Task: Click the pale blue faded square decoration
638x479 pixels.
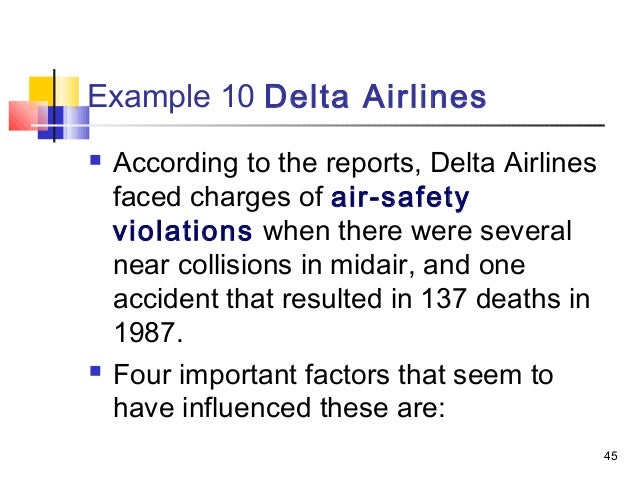Action: 77,122
